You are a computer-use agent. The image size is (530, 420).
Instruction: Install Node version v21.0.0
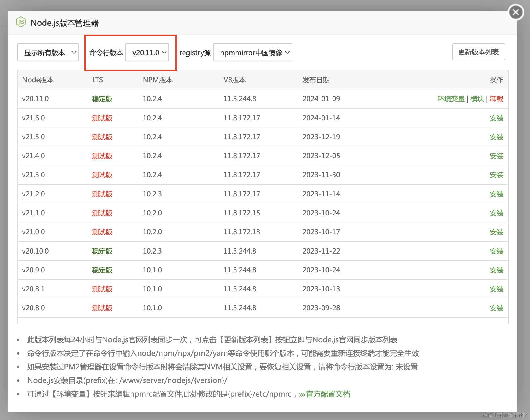coord(497,232)
